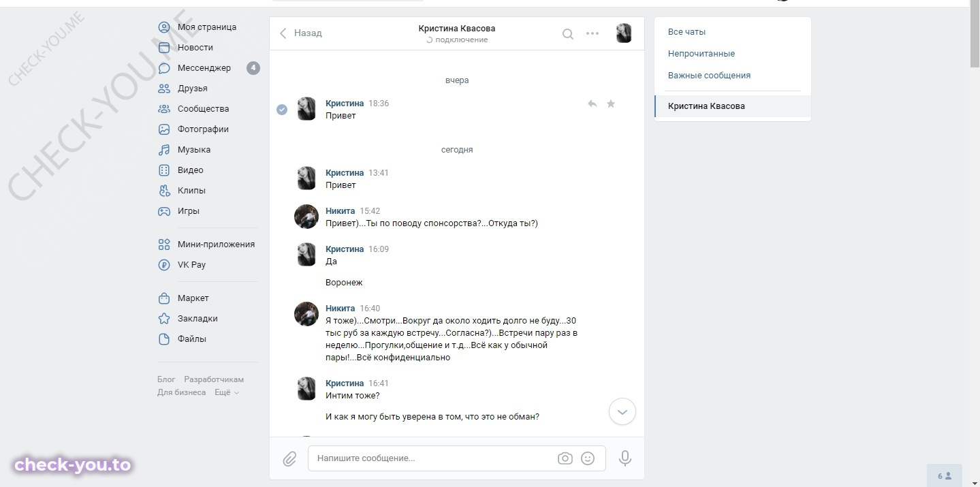The width and height of the screenshot is (980, 487).
Task: Deselect the checked 18:36 Привет message
Action: pos(282,110)
